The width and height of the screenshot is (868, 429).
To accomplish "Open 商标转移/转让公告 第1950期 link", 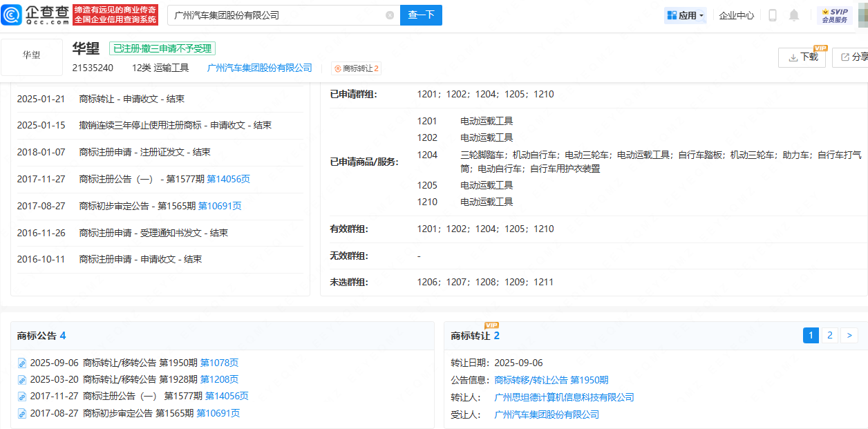I will (551, 380).
